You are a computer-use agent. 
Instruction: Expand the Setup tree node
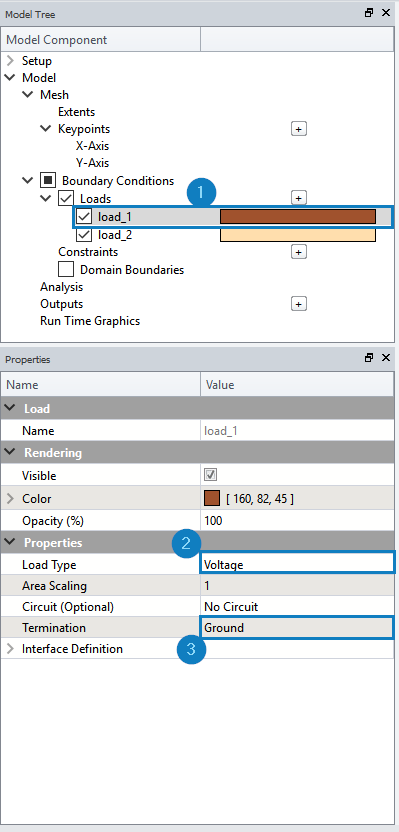(x=10, y=61)
